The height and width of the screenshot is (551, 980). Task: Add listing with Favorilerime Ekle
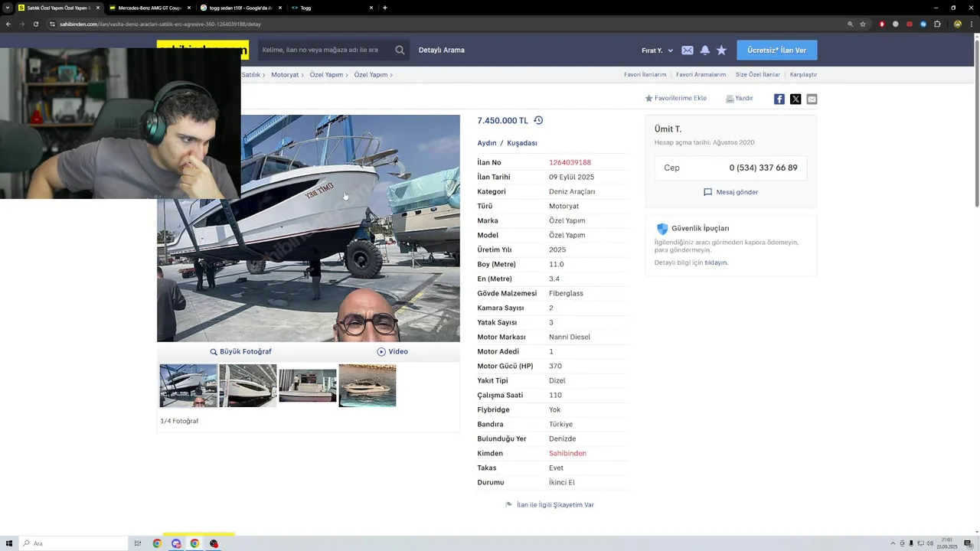[x=675, y=98]
